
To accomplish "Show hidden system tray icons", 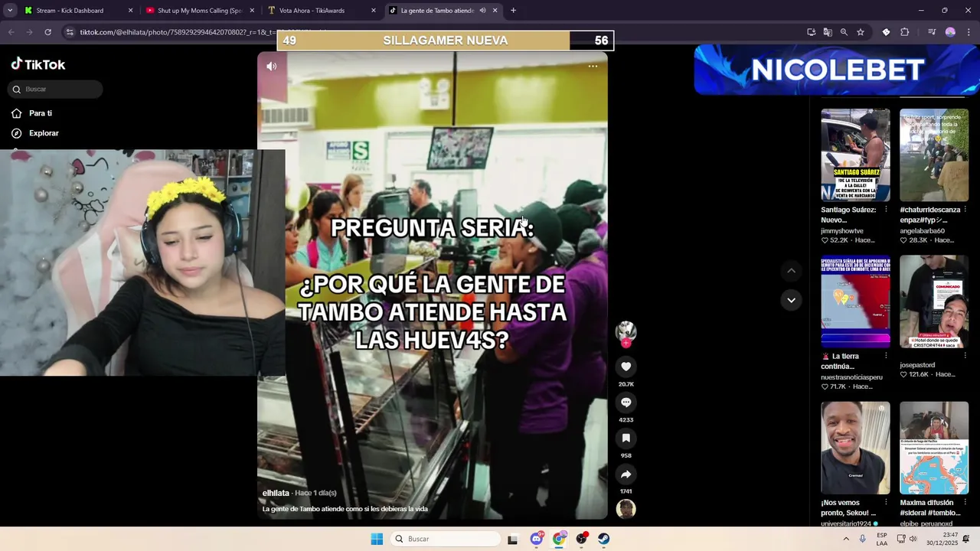I will tap(846, 539).
